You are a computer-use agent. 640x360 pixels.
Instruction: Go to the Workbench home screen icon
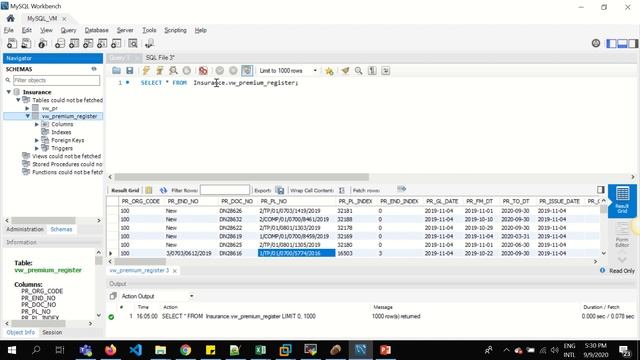click(11, 18)
